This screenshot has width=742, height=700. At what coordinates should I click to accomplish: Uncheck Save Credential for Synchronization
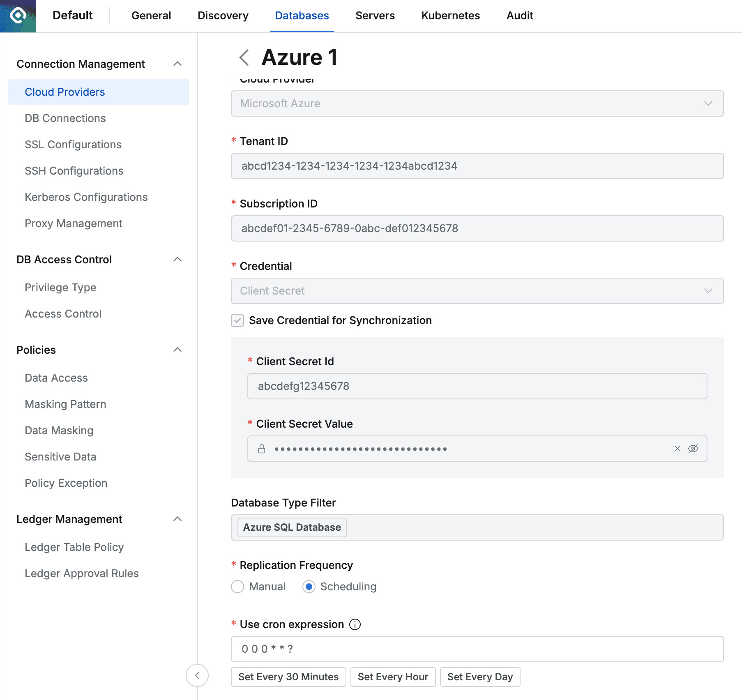coord(237,320)
